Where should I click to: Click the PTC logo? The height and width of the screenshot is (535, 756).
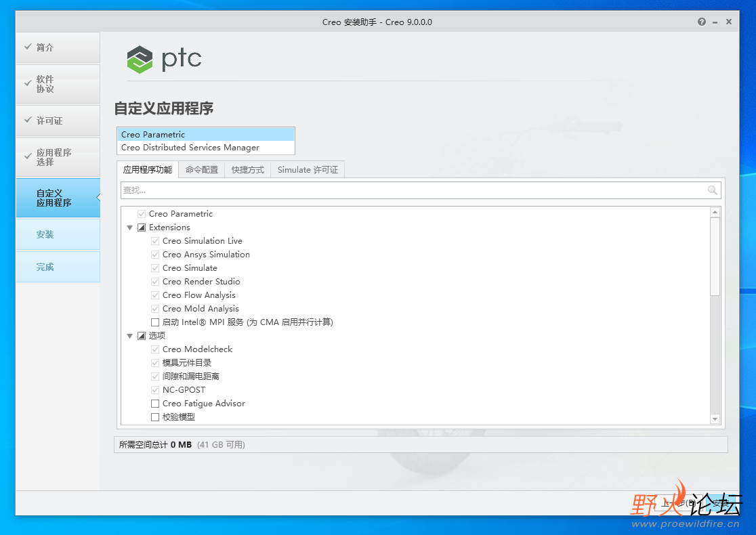pyautogui.click(x=164, y=60)
